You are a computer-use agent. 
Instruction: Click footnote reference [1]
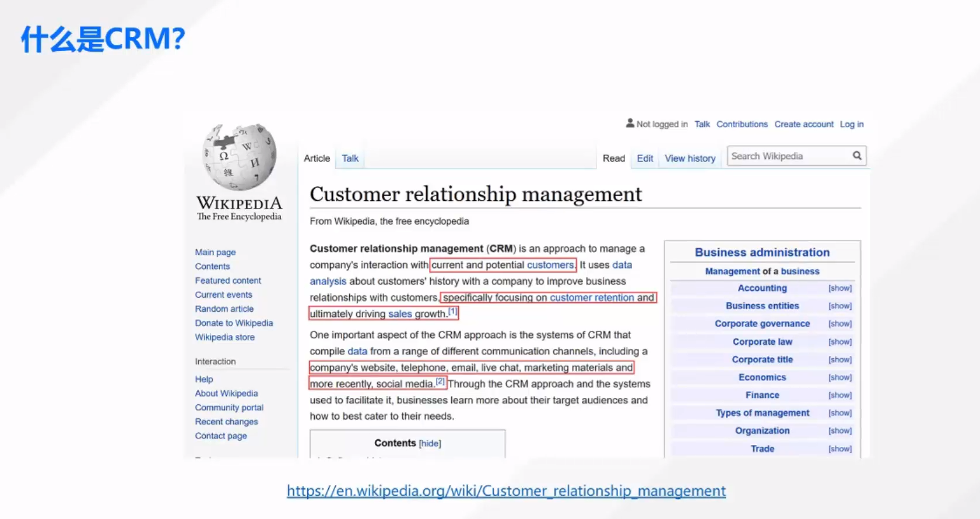[x=453, y=312]
